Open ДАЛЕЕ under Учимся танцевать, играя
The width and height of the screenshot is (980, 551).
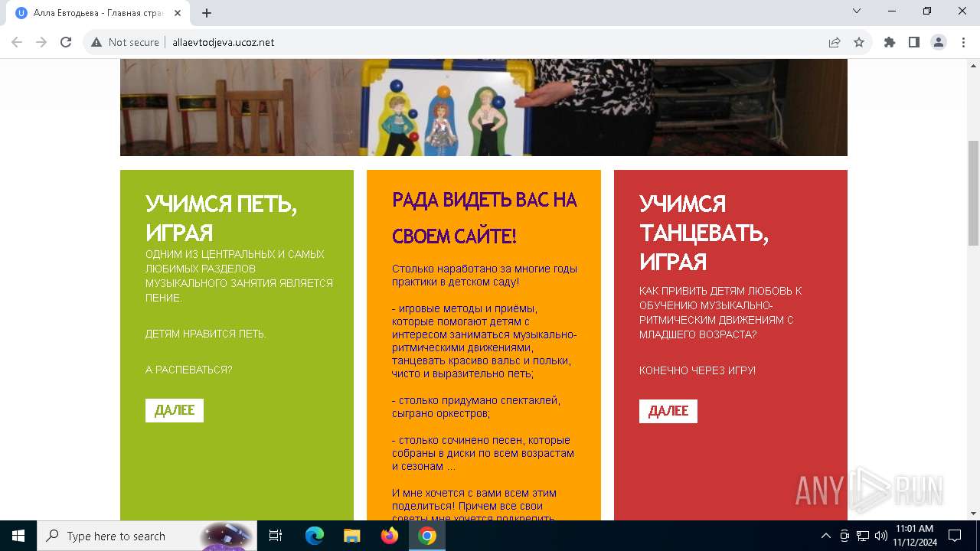(x=668, y=411)
